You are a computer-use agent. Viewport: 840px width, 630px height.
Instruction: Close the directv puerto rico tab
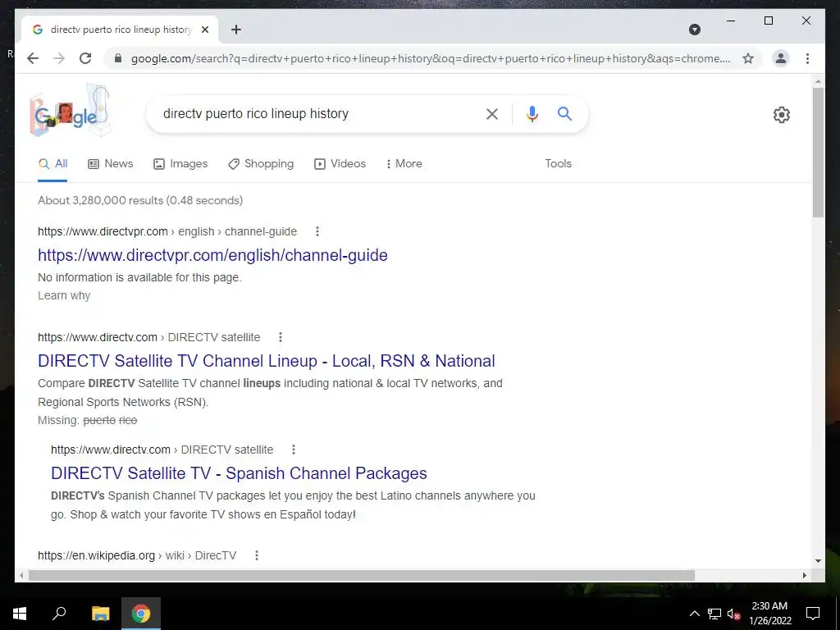204,30
